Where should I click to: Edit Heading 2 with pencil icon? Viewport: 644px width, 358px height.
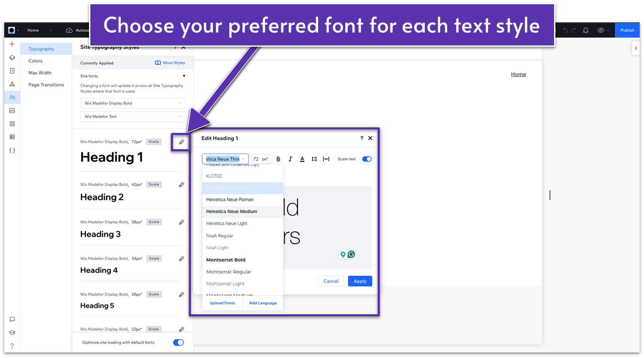pos(182,185)
